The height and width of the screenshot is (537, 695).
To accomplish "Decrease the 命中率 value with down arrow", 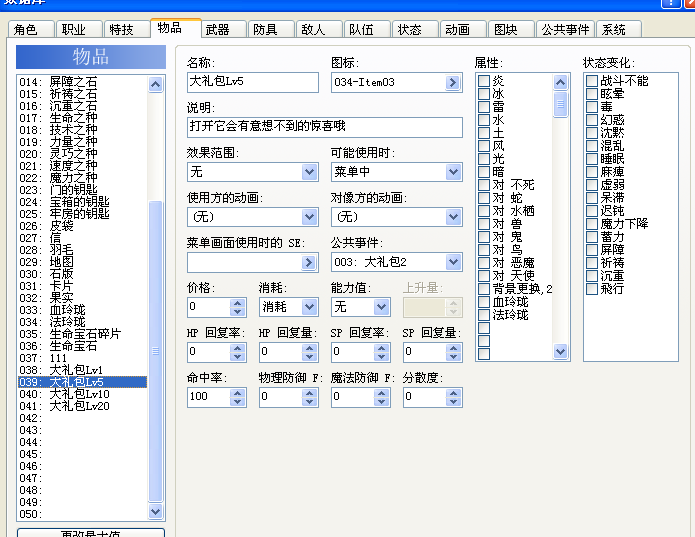I will (238, 401).
